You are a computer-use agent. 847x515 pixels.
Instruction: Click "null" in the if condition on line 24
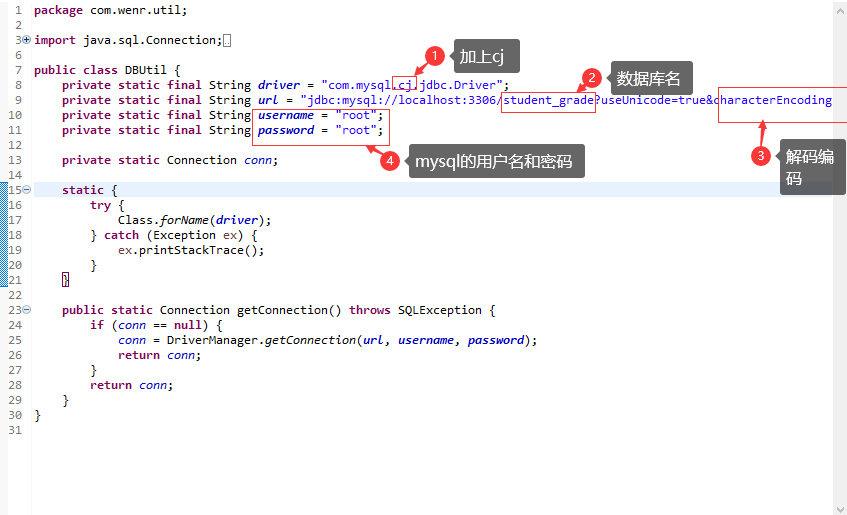(x=187, y=325)
